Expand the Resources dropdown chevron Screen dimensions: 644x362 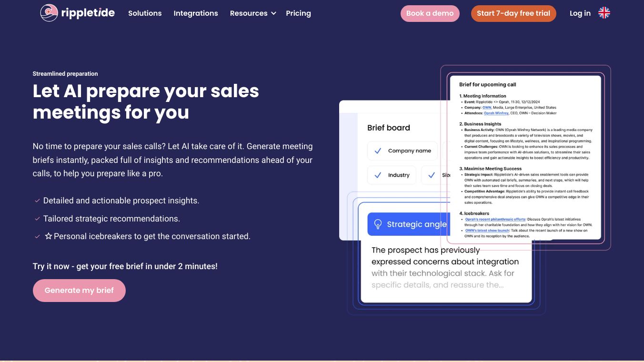(273, 13)
